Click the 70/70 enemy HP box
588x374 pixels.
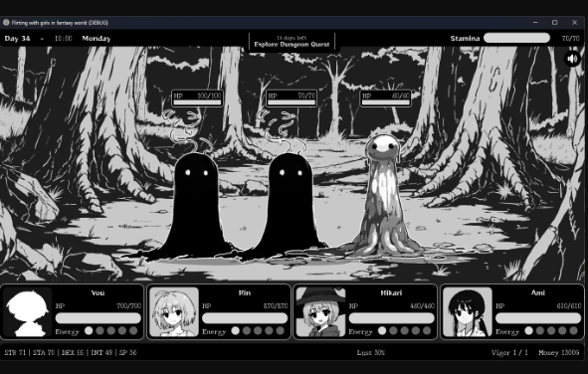pos(292,98)
